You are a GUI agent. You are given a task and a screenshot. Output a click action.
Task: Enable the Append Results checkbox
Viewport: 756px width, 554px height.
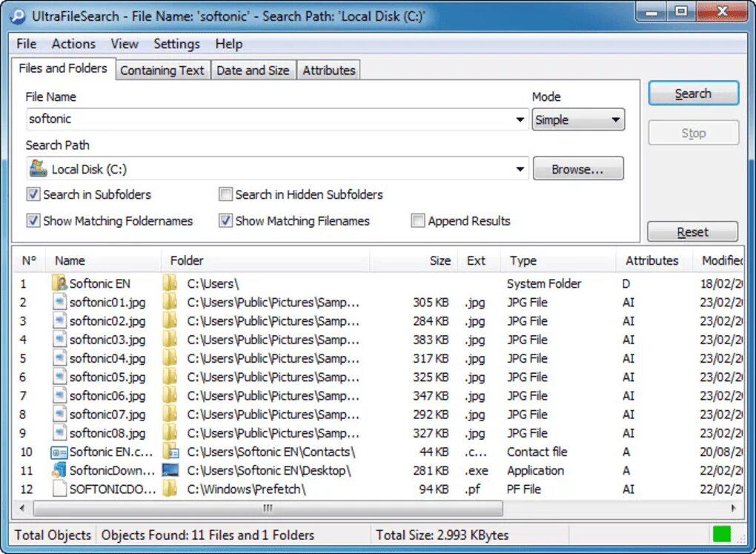tap(417, 220)
